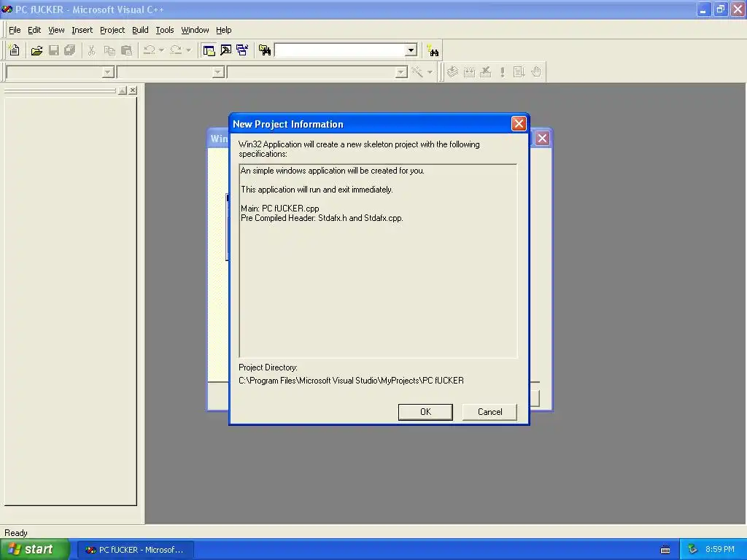Toggle the Workspace window icon
The width and height of the screenshot is (747, 560).
pos(209,50)
